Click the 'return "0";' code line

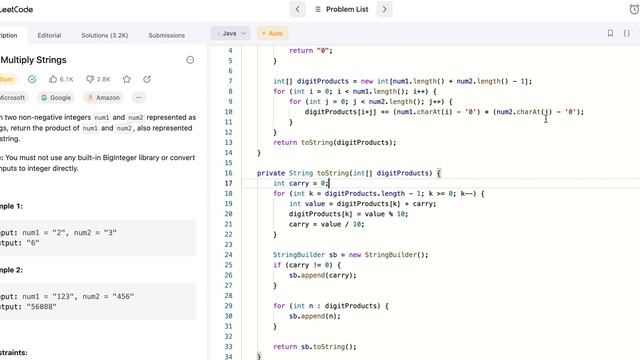(311, 51)
